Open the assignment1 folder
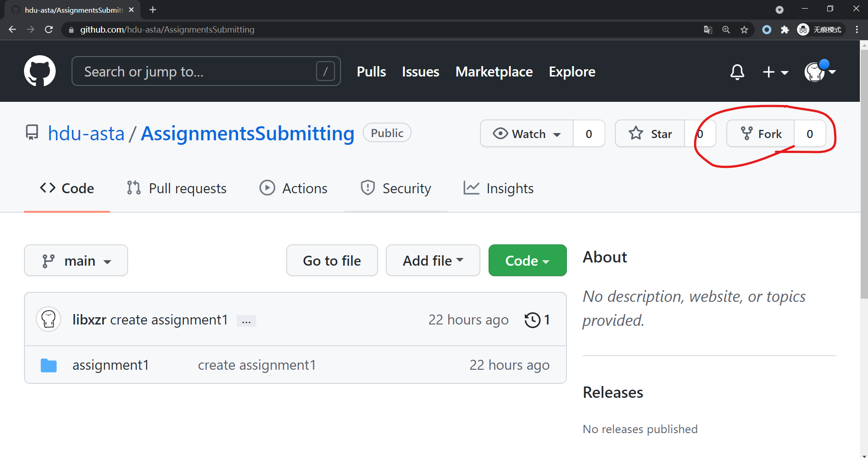 (x=110, y=365)
